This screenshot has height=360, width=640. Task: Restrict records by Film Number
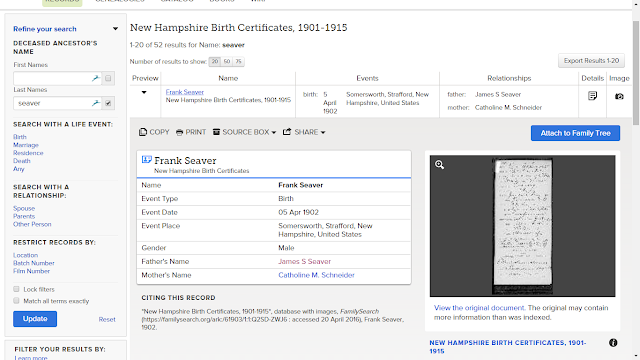point(31,271)
